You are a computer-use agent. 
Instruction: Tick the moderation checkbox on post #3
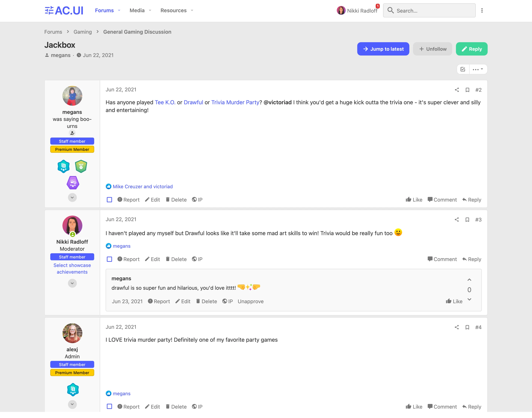[109, 259]
